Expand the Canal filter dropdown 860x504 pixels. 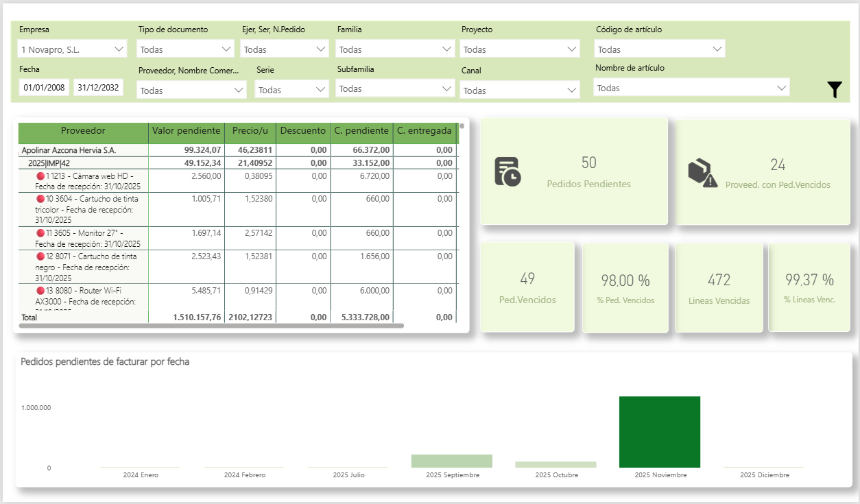[x=521, y=90]
